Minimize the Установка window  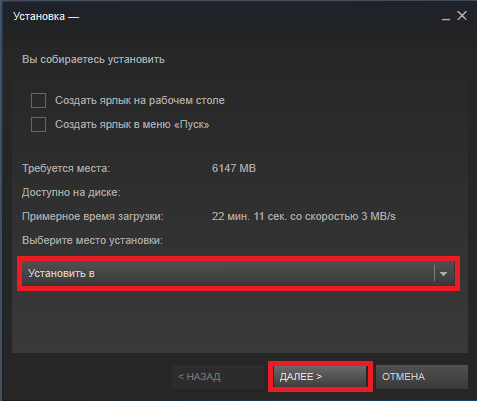446,16
